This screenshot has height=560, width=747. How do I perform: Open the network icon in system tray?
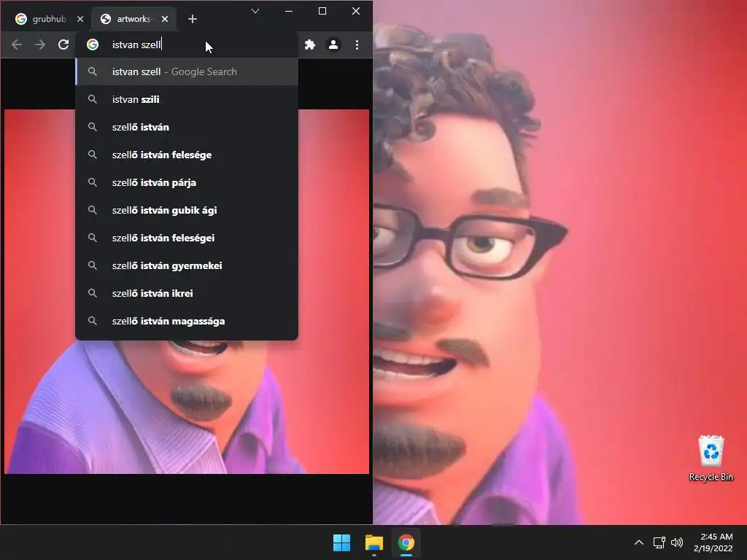(659, 542)
